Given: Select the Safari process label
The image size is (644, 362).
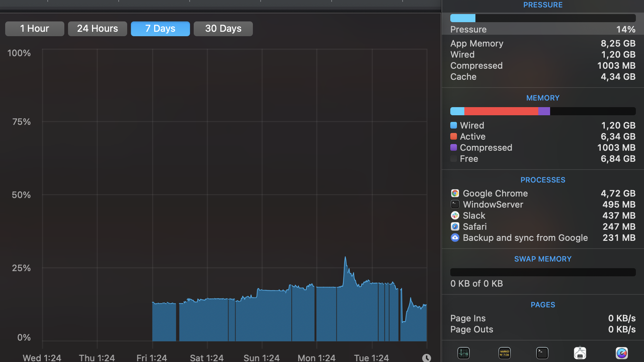Looking at the screenshot, I should (475, 226).
